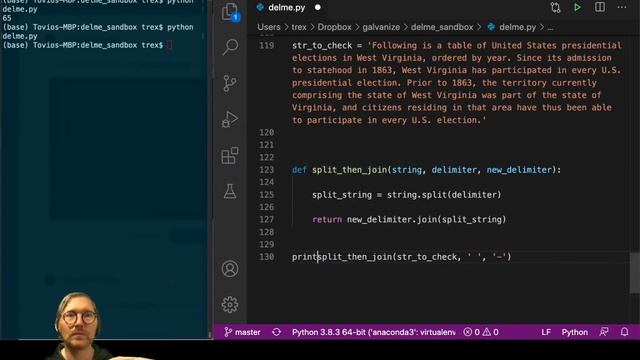The width and height of the screenshot is (640, 360).
Task: Click the new_delimiter parameter on line 123
Action: (x=519, y=170)
